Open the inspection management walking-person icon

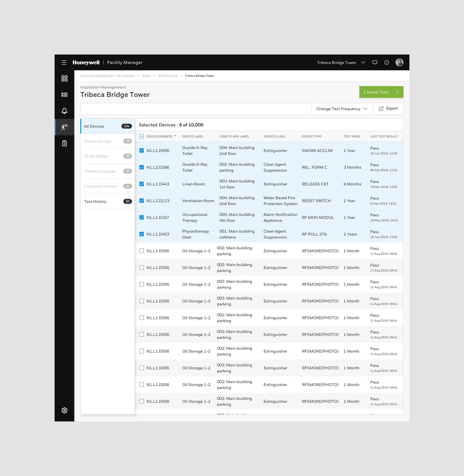pyautogui.click(x=64, y=127)
